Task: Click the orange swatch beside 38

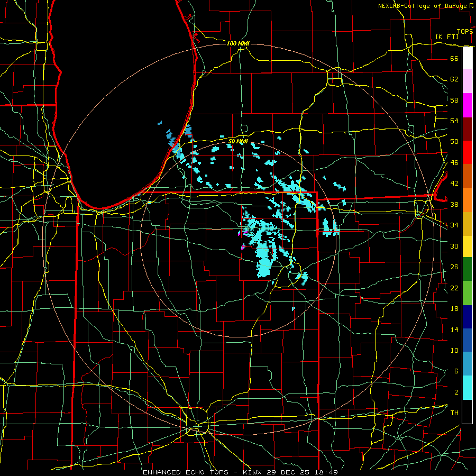Action: pyautogui.click(x=467, y=200)
